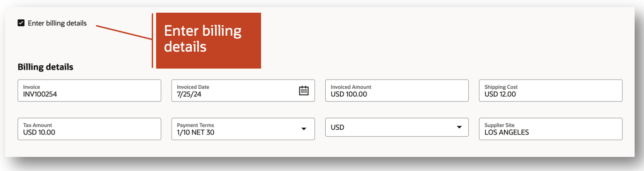This screenshot has height=171, width=644.
Task: Click into the Invoice field
Action: point(90,90)
